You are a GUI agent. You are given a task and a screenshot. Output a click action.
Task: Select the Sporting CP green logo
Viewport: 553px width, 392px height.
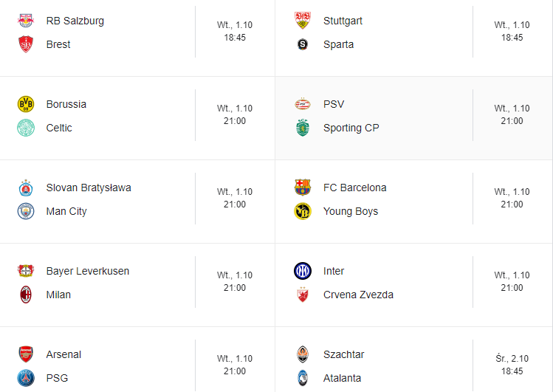tap(303, 128)
